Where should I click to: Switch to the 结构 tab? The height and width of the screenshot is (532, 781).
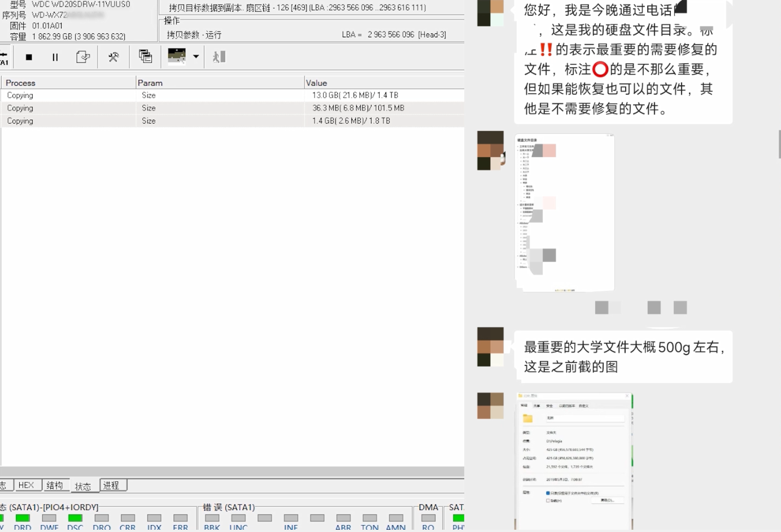click(55, 485)
